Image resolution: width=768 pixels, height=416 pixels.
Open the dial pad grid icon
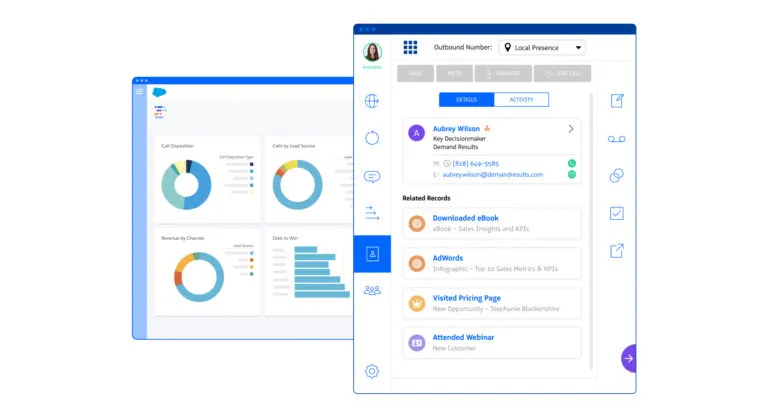coord(410,48)
